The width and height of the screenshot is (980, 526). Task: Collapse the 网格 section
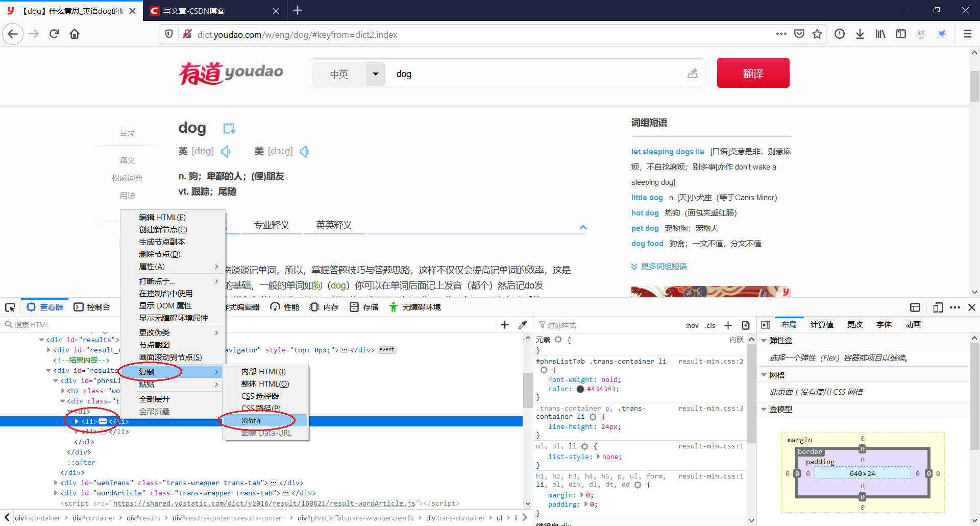[x=764, y=375]
